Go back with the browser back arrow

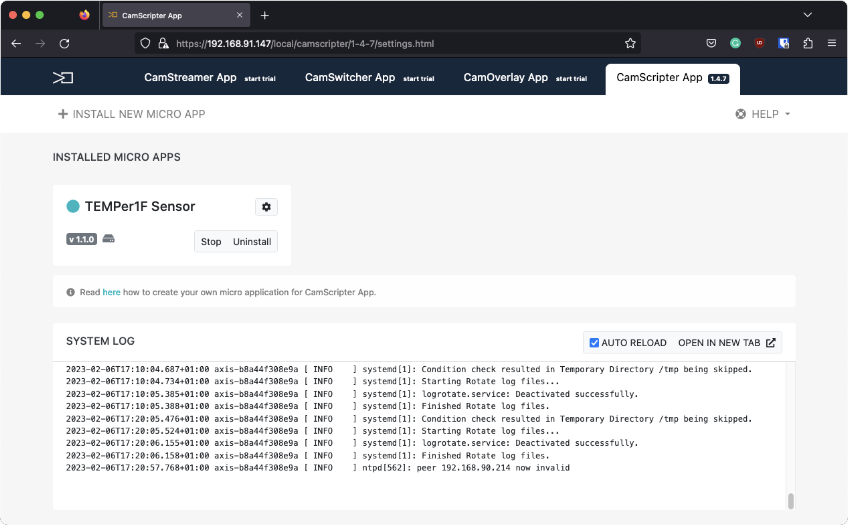coord(16,44)
